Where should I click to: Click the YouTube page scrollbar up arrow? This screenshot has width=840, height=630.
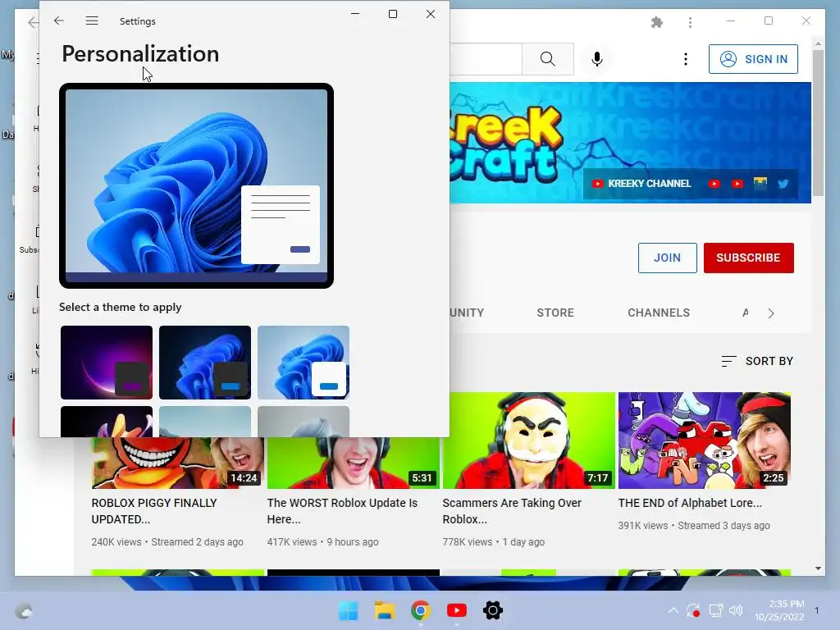click(818, 43)
